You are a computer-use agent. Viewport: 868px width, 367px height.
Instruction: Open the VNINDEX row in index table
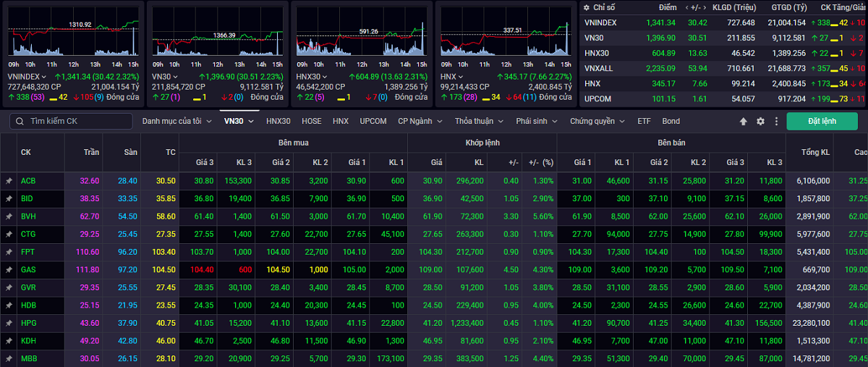(x=600, y=22)
